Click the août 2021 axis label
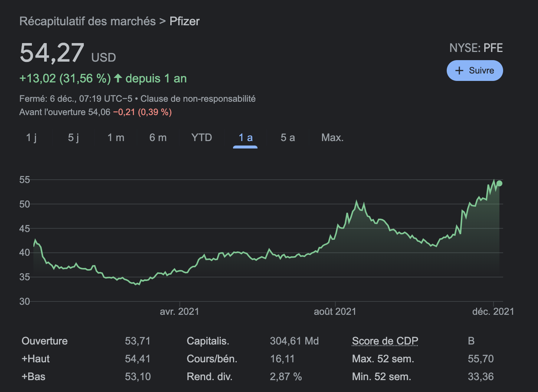The image size is (538, 392). pyautogui.click(x=335, y=311)
